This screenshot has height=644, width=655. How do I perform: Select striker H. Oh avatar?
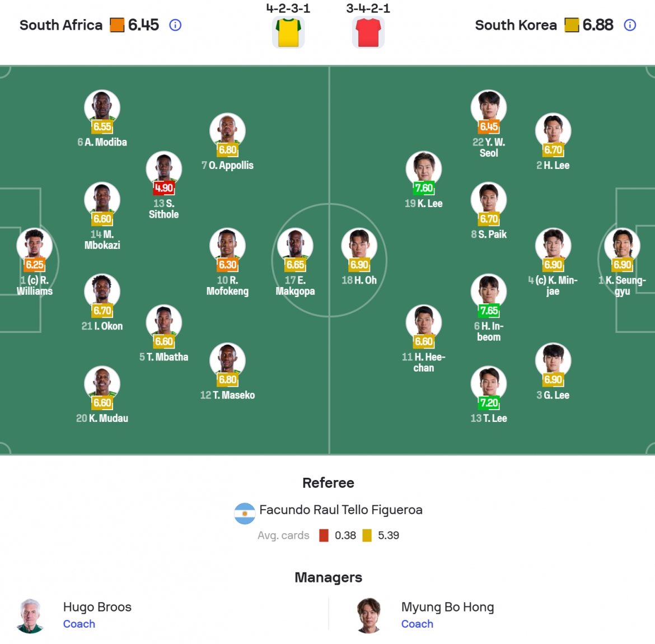(x=359, y=246)
